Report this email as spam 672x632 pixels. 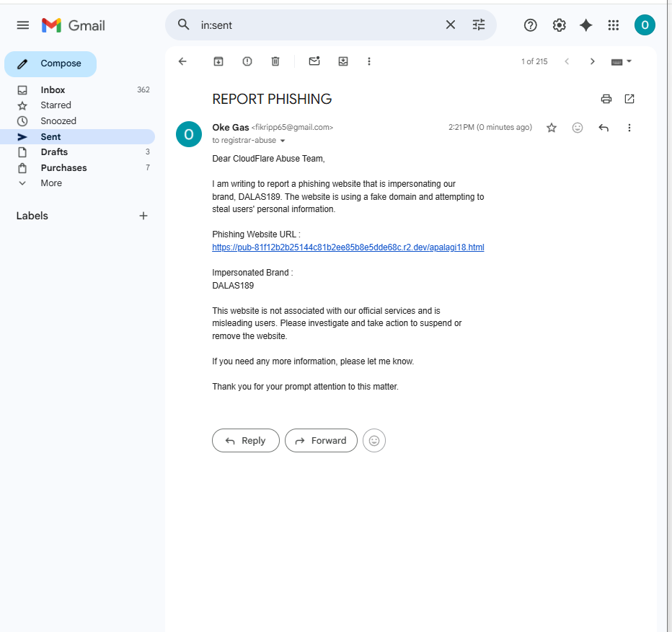click(x=247, y=61)
